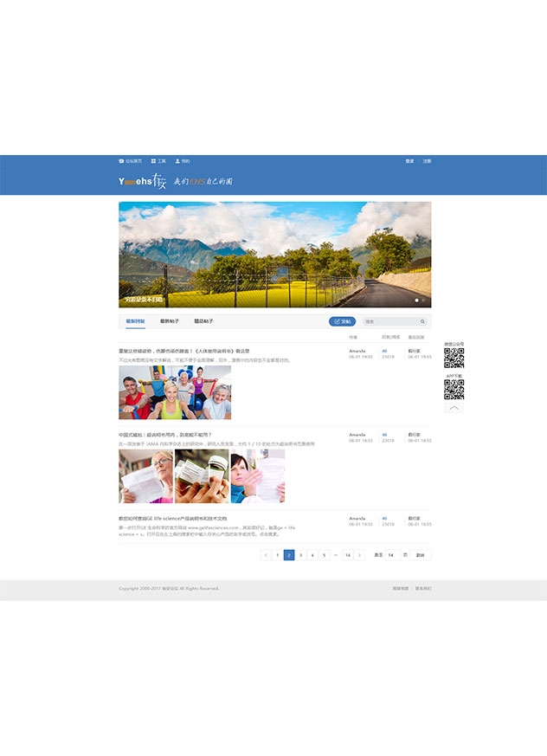The image size is (547, 756).
Task: Select the first carousel dot indicator
Action: tap(417, 300)
